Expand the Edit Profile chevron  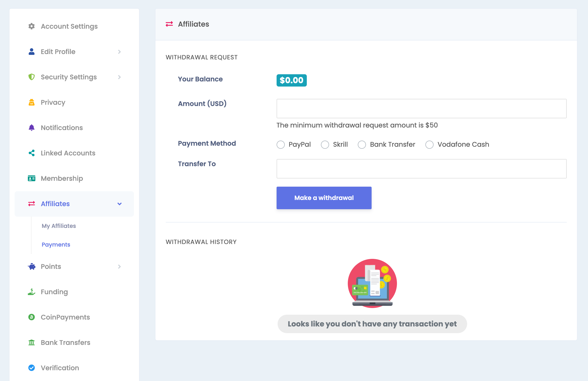[x=119, y=52]
